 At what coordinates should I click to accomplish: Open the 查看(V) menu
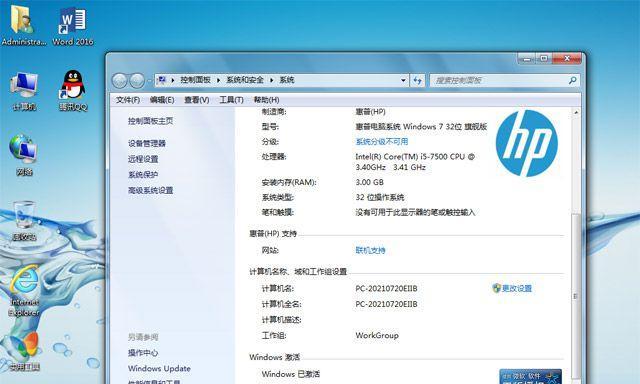click(197, 100)
